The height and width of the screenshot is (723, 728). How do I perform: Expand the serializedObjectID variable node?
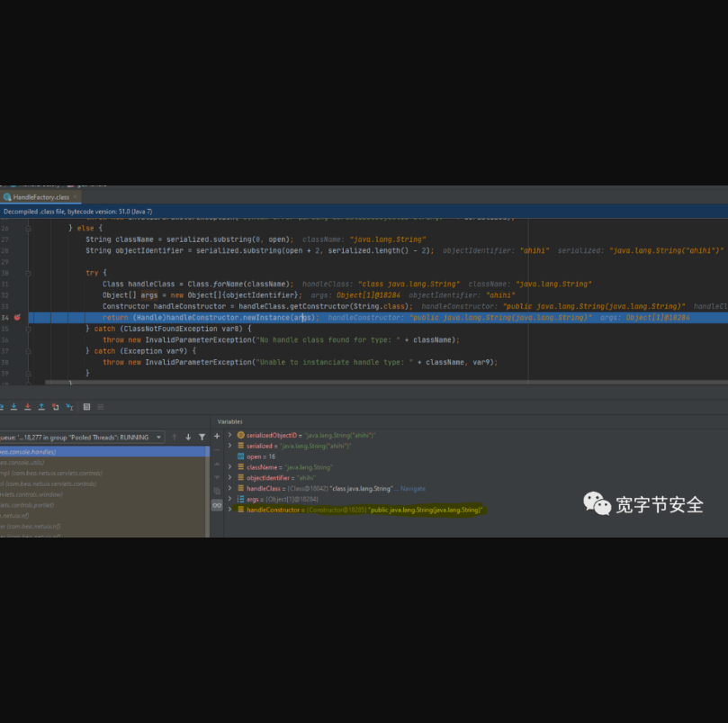(230, 435)
